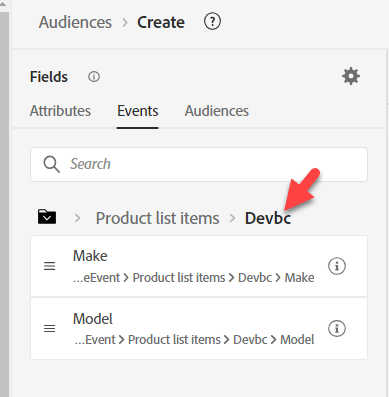The height and width of the screenshot is (397, 389).
Task: Switch to the Attributes tab
Action: [x=60, y=111]
